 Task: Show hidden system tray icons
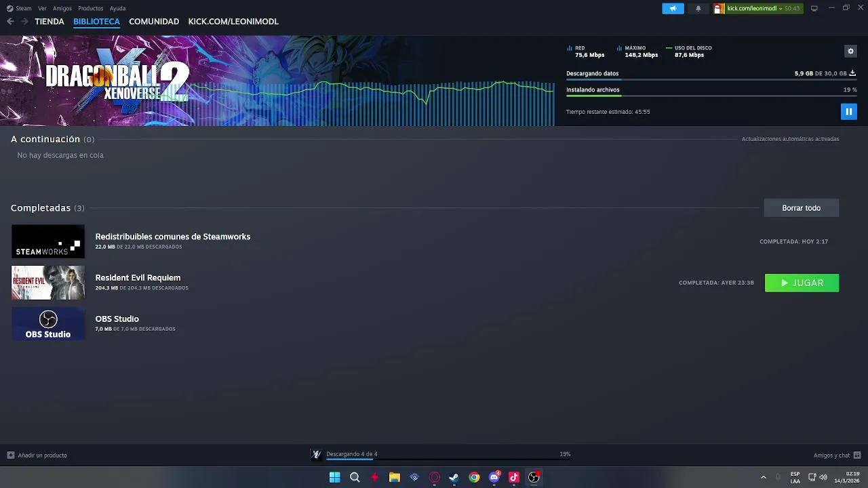pyautogui.click(x=764, y=477)
